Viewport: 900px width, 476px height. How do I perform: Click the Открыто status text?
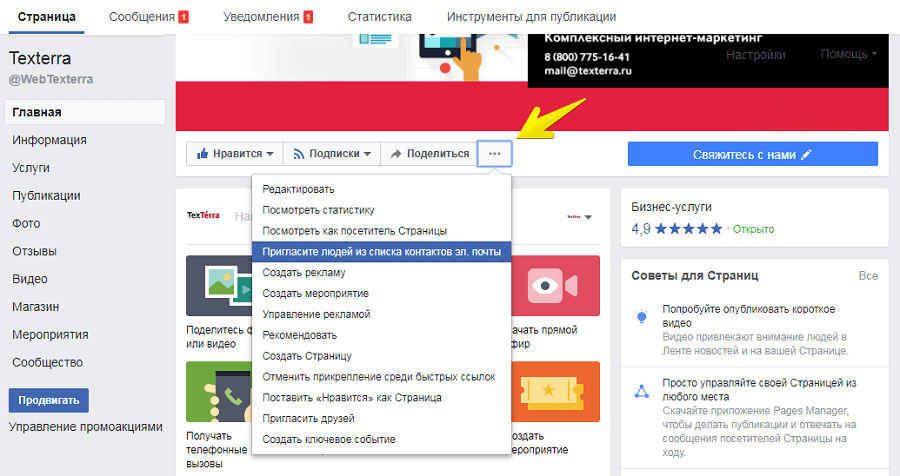(x=753, y=229)
